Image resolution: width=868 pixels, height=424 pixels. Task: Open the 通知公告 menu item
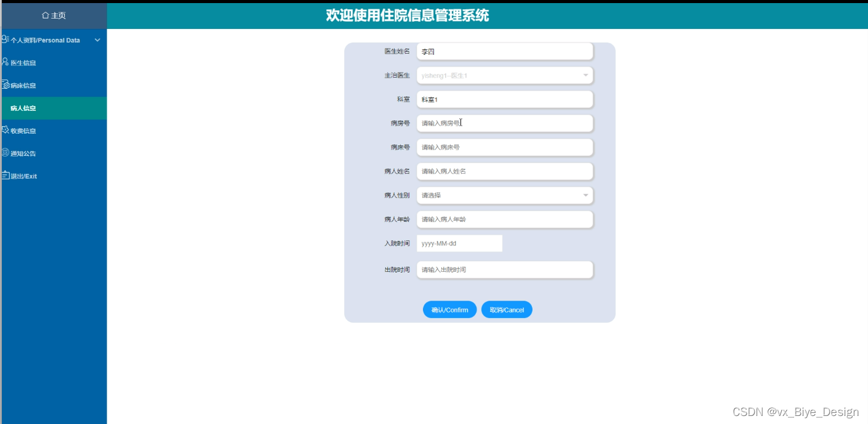54,153
